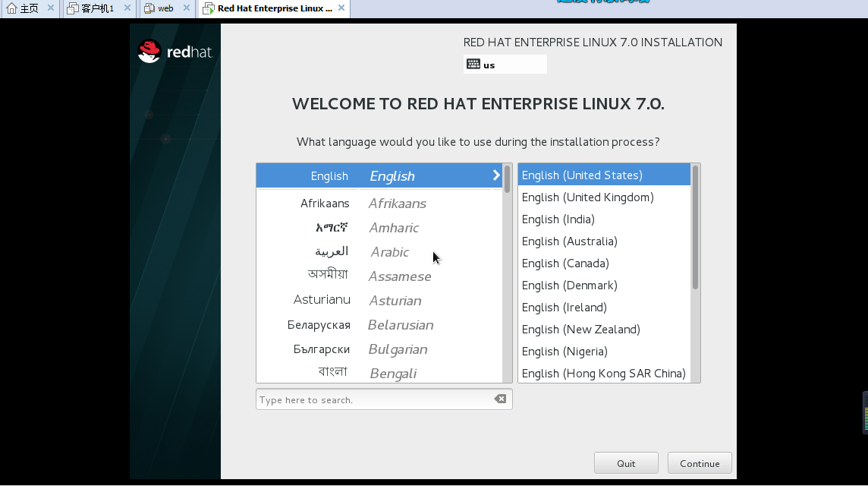This screenshot has height=486, width=868.
Task: Select Bulgarian language row
Action: coord(379,349)
